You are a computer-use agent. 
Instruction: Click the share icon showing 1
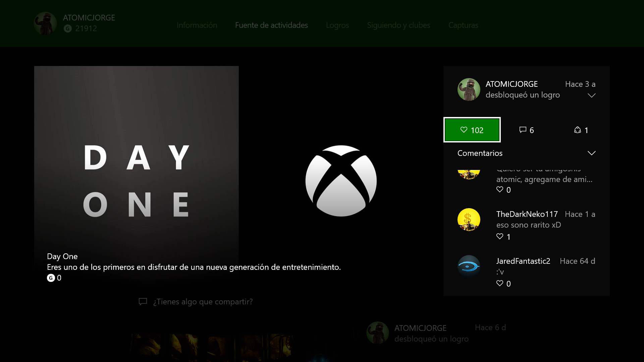581,130
